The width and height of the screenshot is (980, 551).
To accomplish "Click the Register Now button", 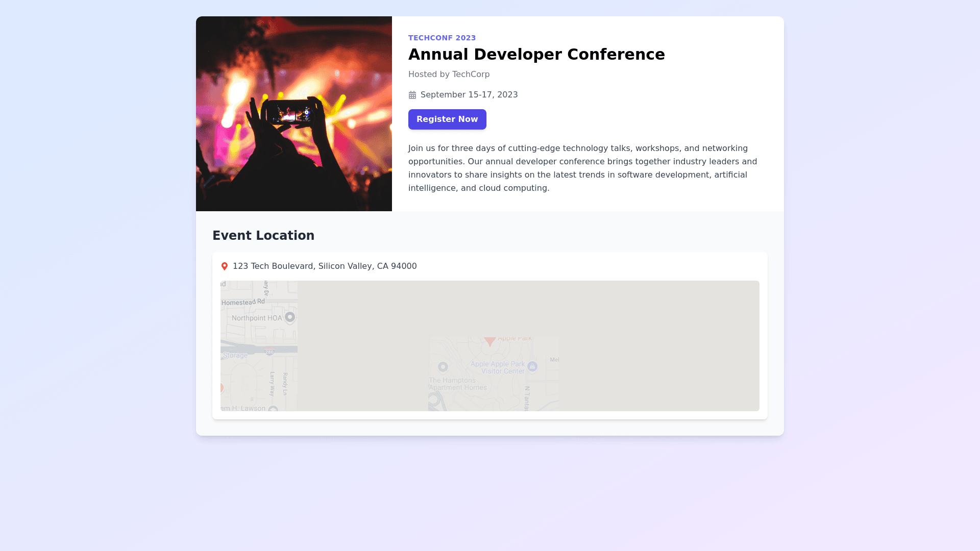I will click(447, 119).
